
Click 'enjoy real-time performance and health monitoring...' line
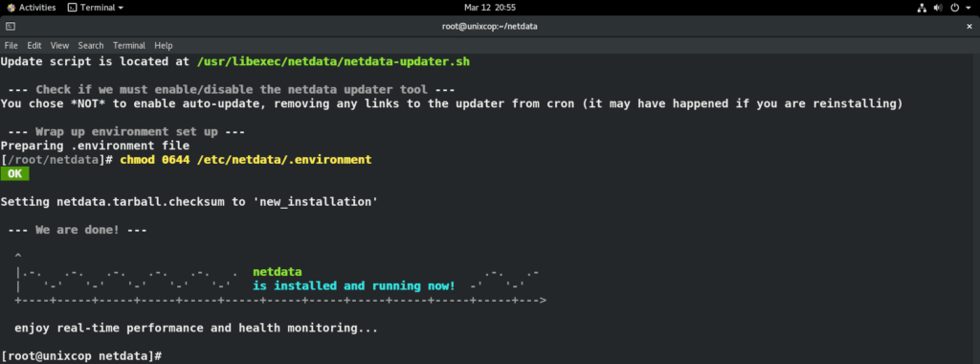pyautogui.click(x=196, y=328)
